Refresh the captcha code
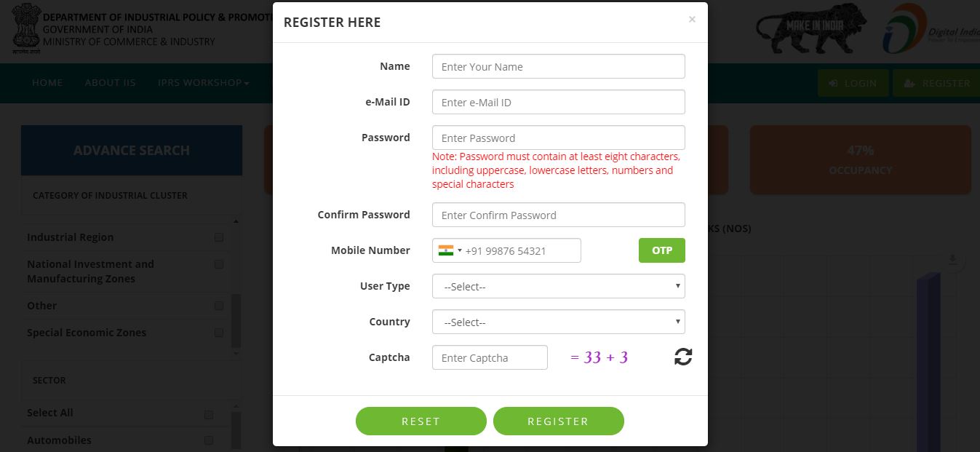 (x=682, y=357)
